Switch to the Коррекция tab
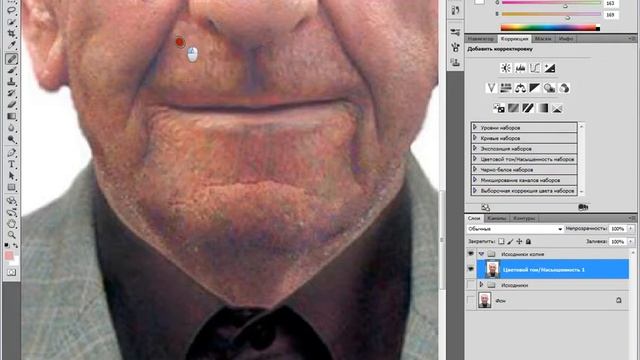The image size is (640, 360). (514, 39)
